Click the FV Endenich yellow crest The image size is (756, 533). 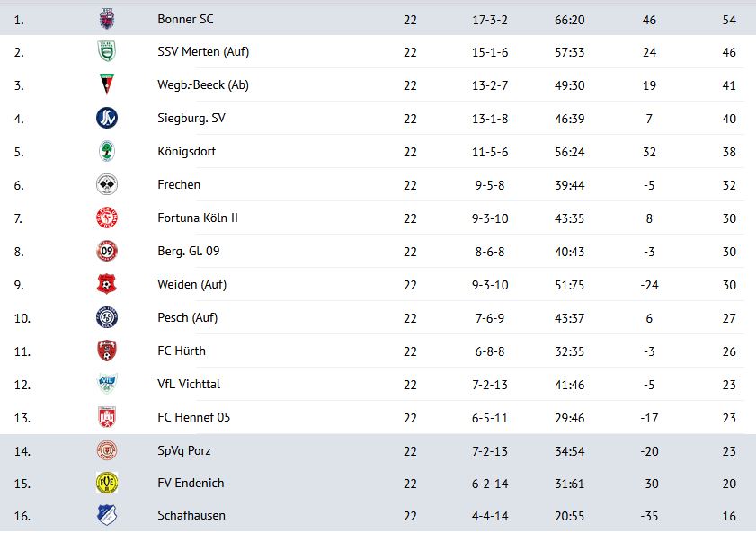coord(107,483)
